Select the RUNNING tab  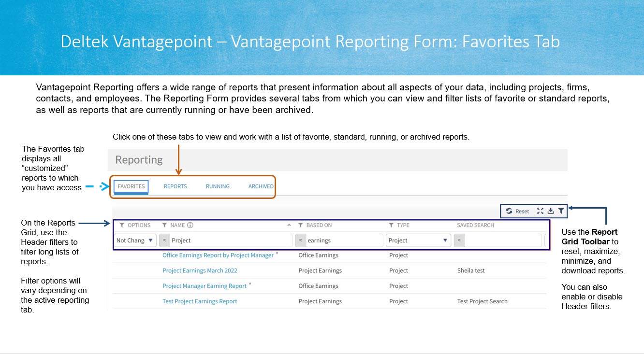218,186
